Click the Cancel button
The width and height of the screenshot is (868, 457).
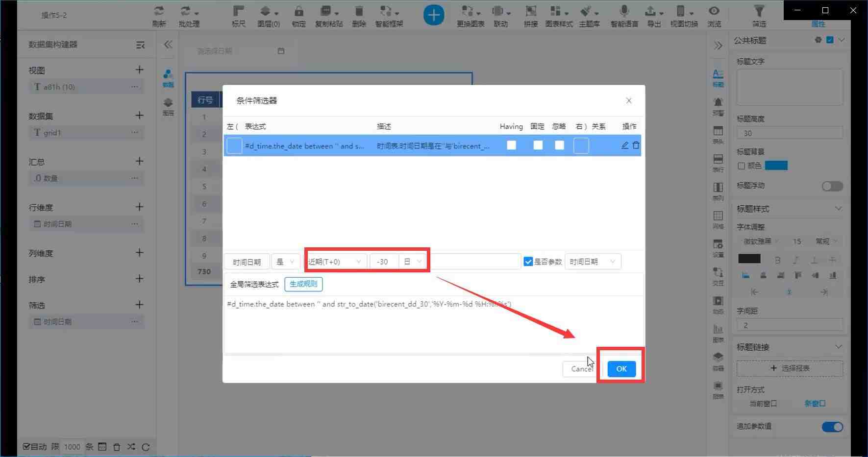coord(582,369)
